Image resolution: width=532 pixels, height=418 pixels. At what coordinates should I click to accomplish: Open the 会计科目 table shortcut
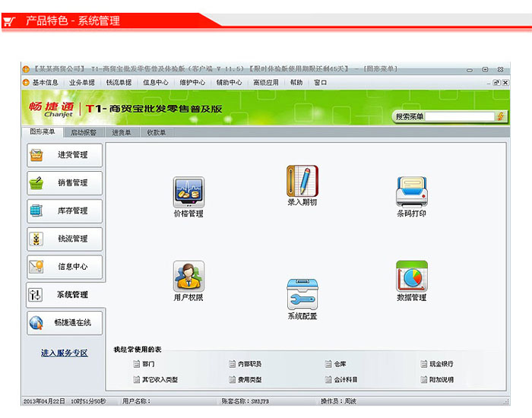click(x=346, y=380)
